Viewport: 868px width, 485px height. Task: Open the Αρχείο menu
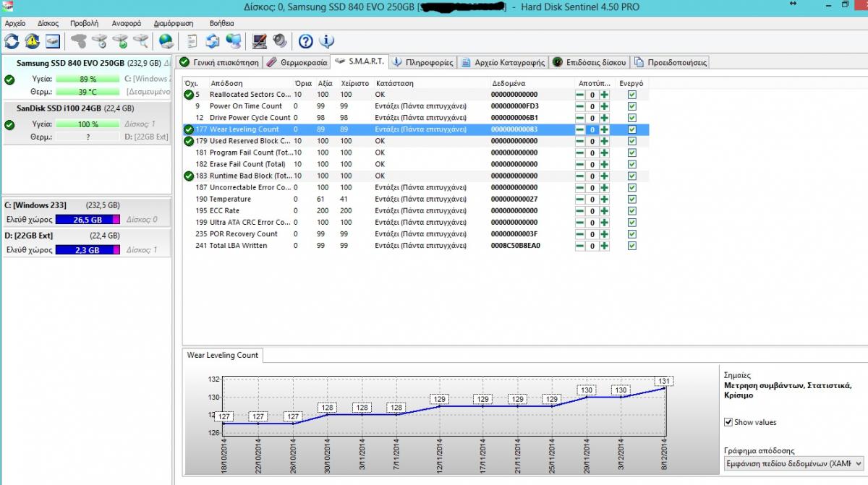[x=14, y=23]
